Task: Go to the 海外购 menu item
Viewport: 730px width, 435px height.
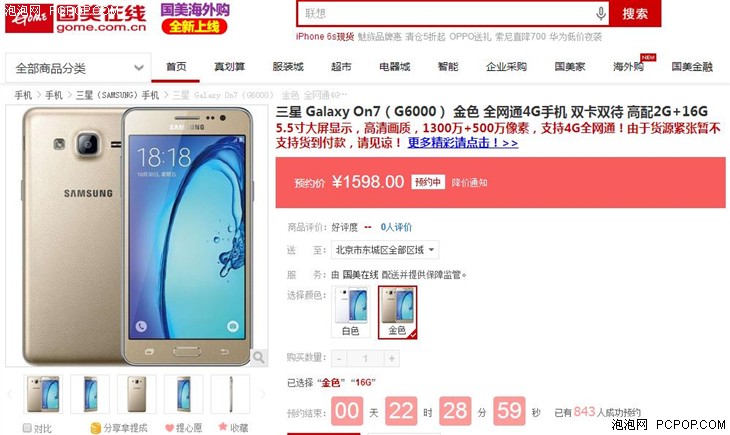Action: 628,67
